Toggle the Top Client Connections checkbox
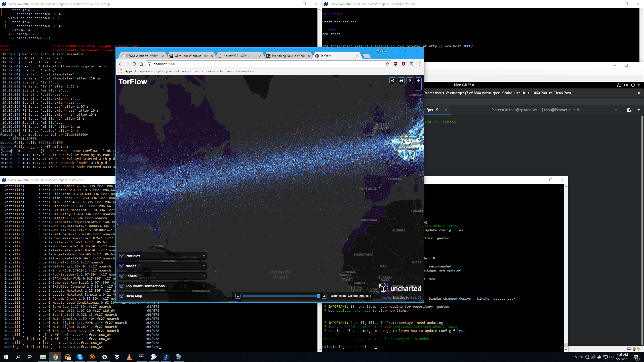 122,286
